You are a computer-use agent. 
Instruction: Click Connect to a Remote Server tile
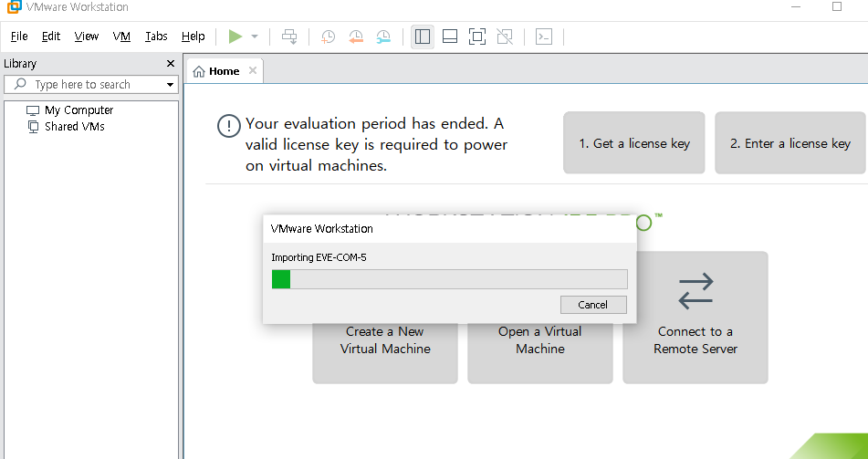[x=695, y=318]
